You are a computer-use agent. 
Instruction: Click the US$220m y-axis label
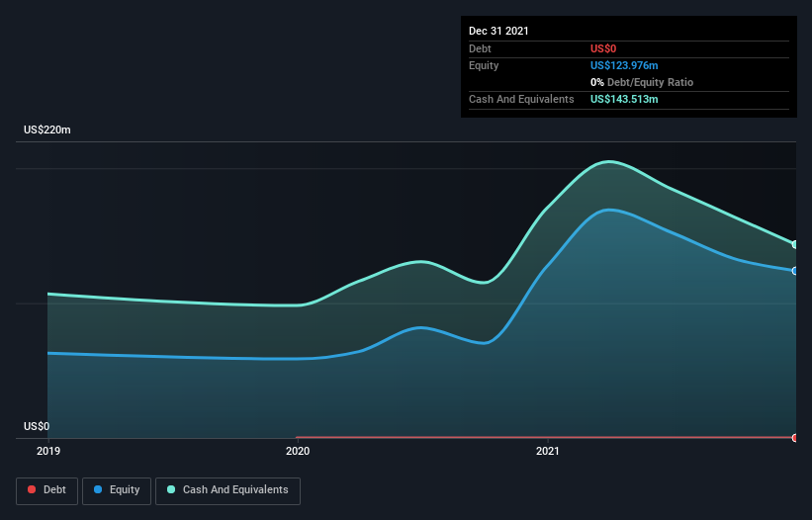47,130
